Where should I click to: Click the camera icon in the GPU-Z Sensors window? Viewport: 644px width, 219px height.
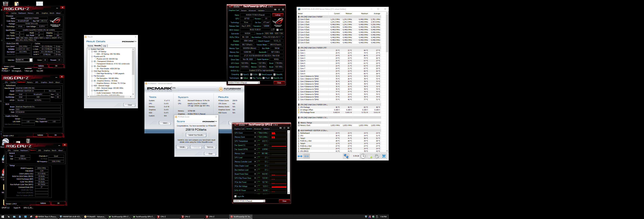281,128
